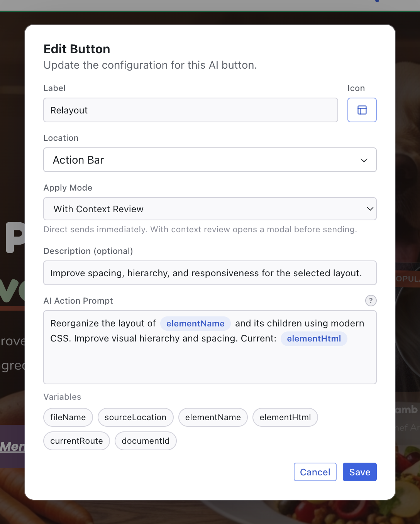Viewport: 420px width, 524px height.
Task: Open the Icon picker showing the layout icon
Action: (362, 110)
